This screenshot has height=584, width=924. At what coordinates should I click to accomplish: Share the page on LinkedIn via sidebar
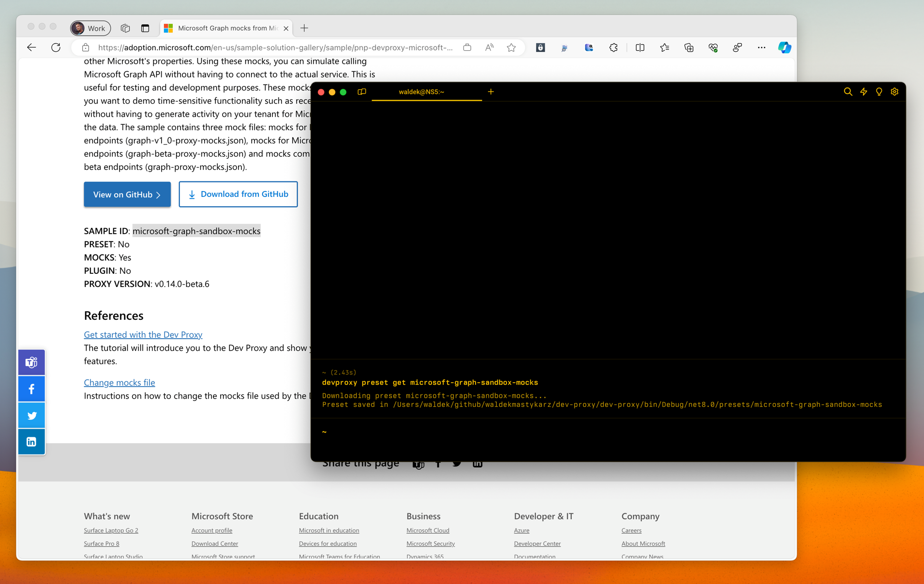[x=31, y=441]
